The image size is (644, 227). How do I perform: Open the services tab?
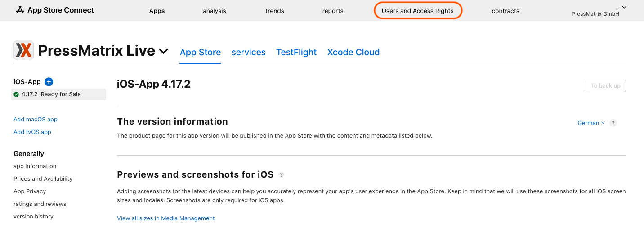click(249, 52)
